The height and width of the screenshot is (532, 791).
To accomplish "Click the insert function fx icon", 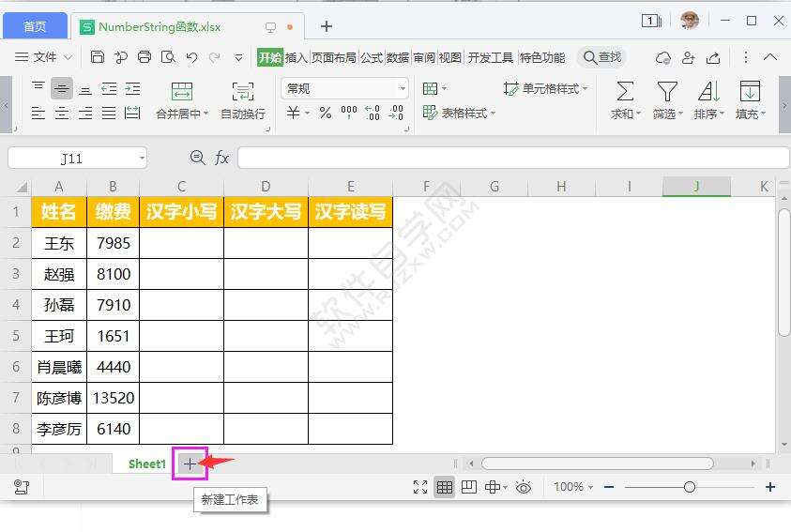I will click(221, 159).
